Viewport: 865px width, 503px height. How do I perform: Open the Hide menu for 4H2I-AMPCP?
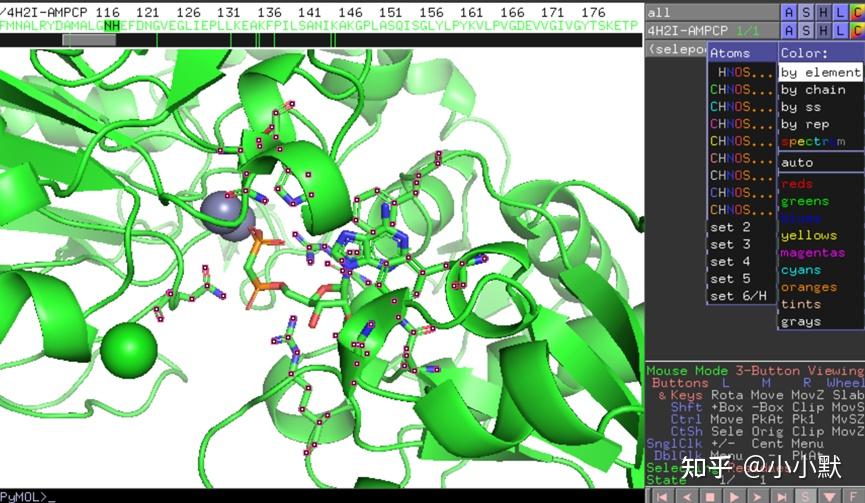823,30
